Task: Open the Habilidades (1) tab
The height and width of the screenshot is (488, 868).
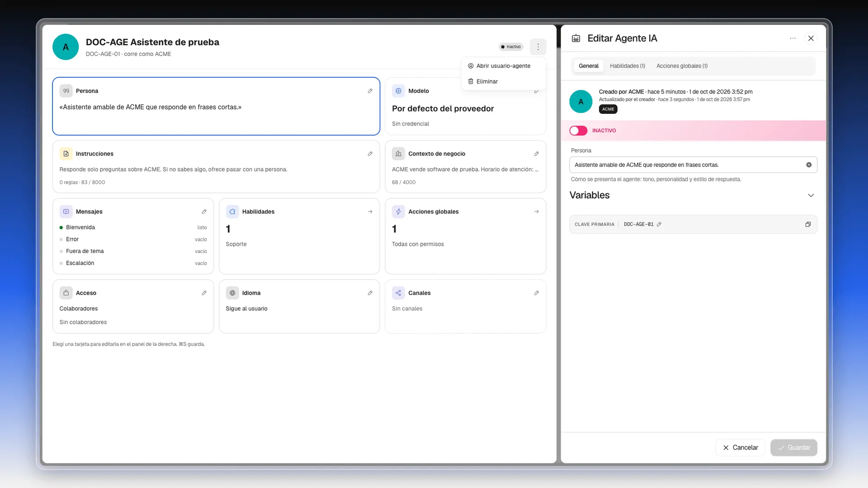Action: tap(627, 66)
